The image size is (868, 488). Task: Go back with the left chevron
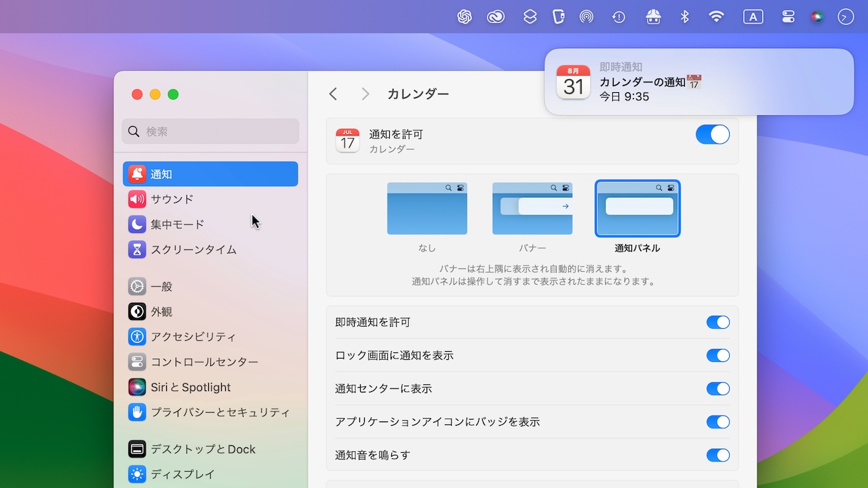click(x=333, y=94)
